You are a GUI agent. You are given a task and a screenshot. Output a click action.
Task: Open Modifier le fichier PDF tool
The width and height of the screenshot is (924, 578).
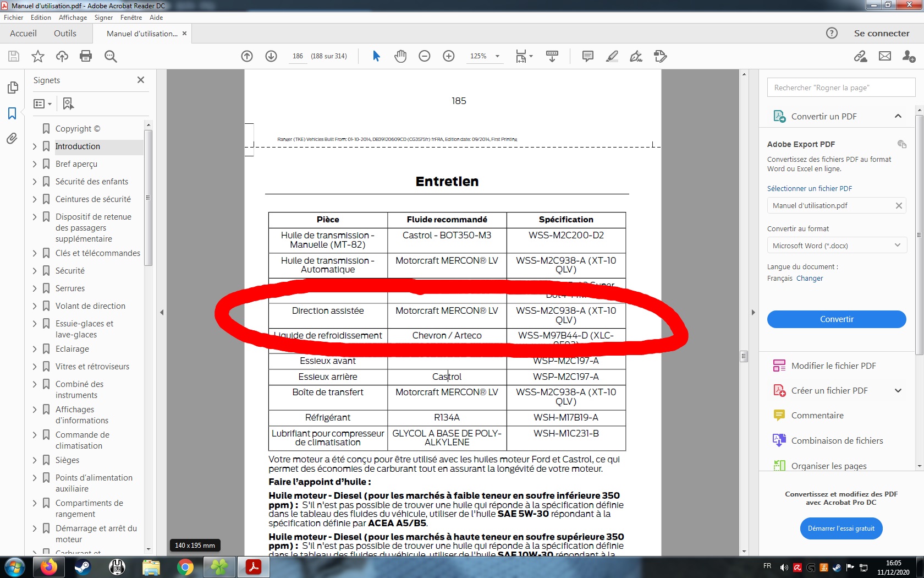point(833,366)
